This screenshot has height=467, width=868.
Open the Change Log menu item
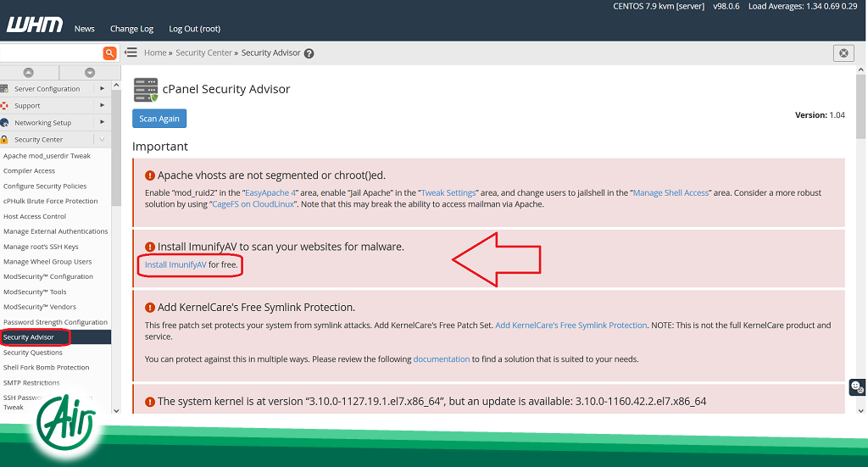(x=131, y=29)
